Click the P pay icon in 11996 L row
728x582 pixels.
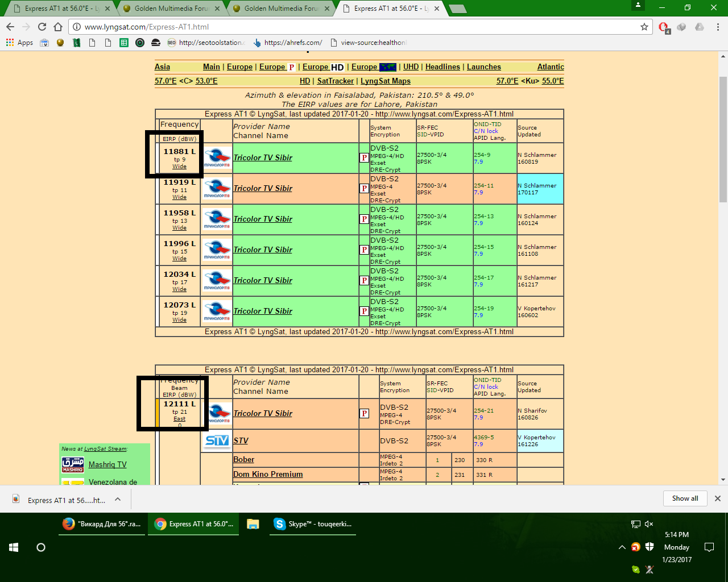tap(364, 250)
